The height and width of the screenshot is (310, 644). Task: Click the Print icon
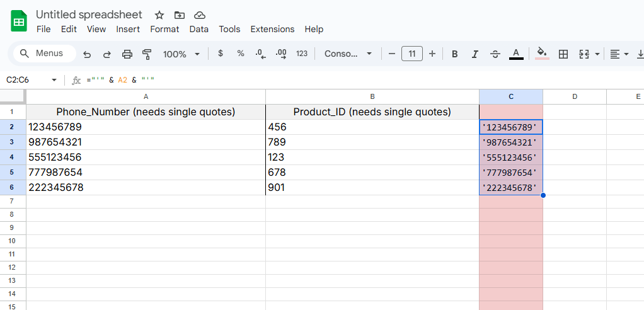coord(127,54)
